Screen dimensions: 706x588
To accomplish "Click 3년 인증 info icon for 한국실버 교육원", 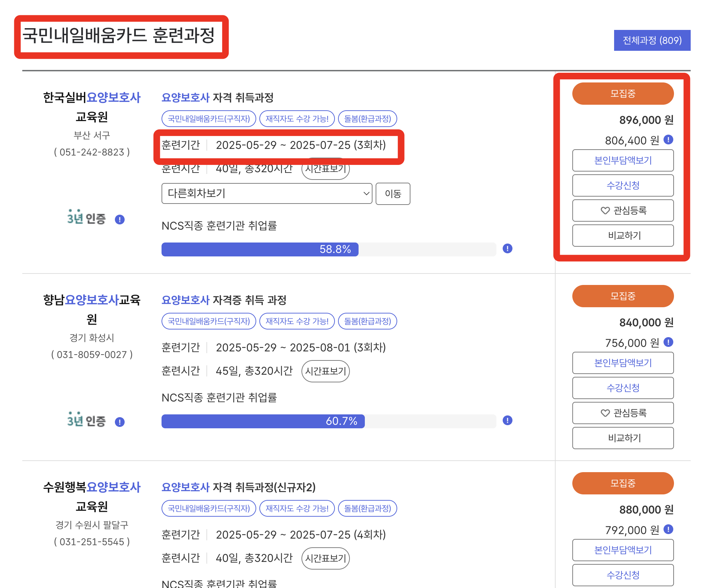I will 120,219.
